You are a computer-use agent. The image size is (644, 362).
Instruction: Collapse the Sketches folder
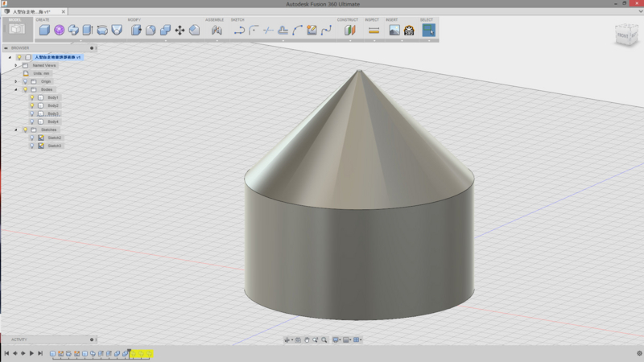16,130
